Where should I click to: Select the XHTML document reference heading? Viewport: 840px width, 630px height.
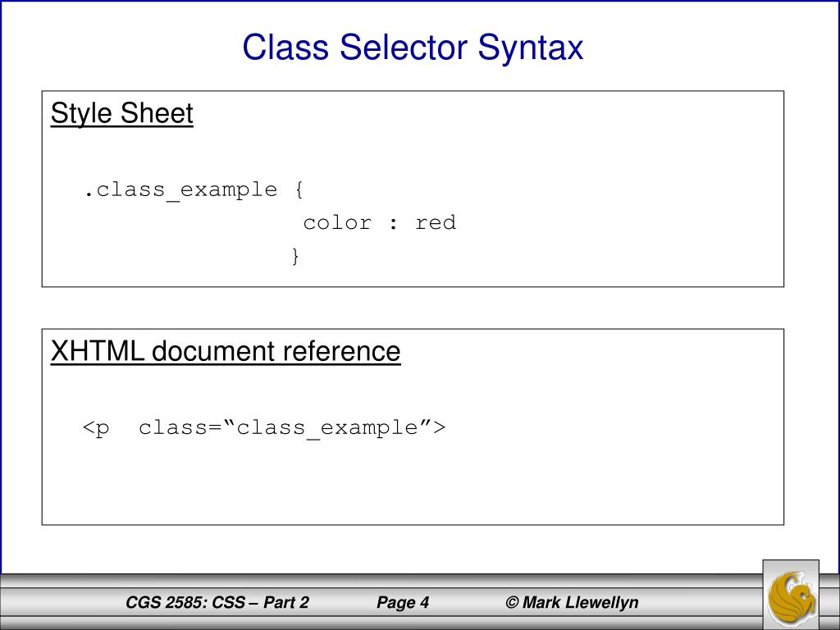pos(226,351)
